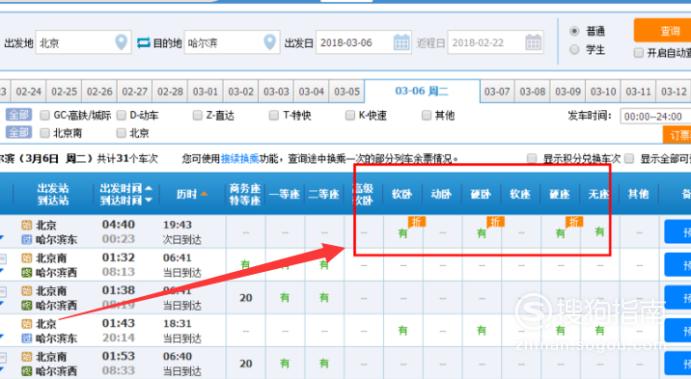
Task: Check the 北京 station filter checkbox
Action: pos(121,133)
